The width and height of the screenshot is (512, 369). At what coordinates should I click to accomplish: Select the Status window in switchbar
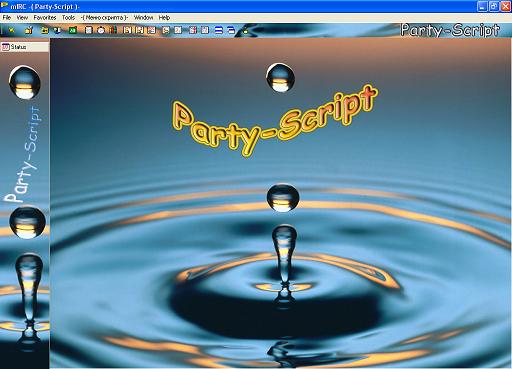tap(25, 47)
